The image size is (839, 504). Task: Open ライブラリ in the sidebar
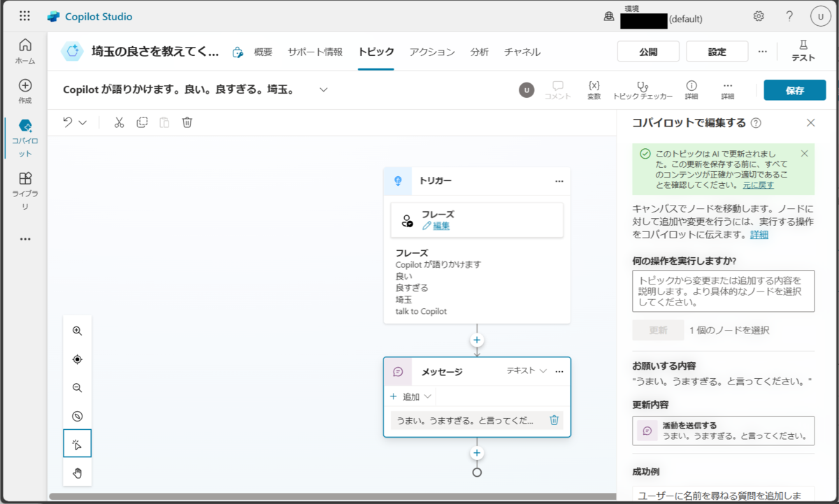pos(25,191)
